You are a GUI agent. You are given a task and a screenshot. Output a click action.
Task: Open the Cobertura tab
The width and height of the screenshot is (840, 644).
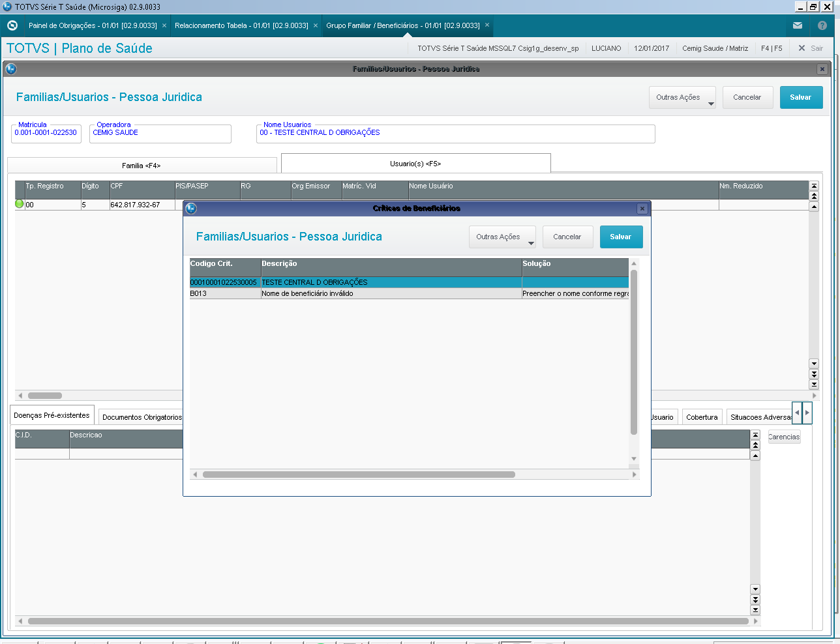coord(702,417)
